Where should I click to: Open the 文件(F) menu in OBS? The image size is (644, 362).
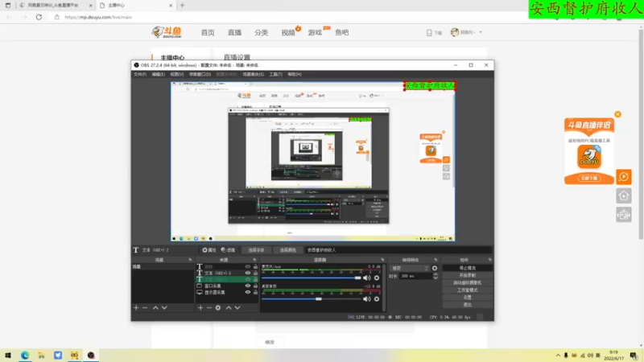point(140,74)
